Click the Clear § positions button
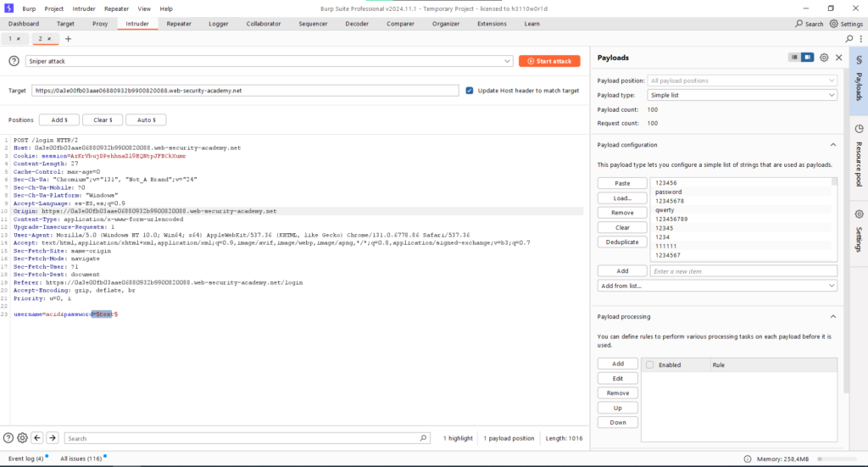The image size is (868, 467). click(103, 120)
